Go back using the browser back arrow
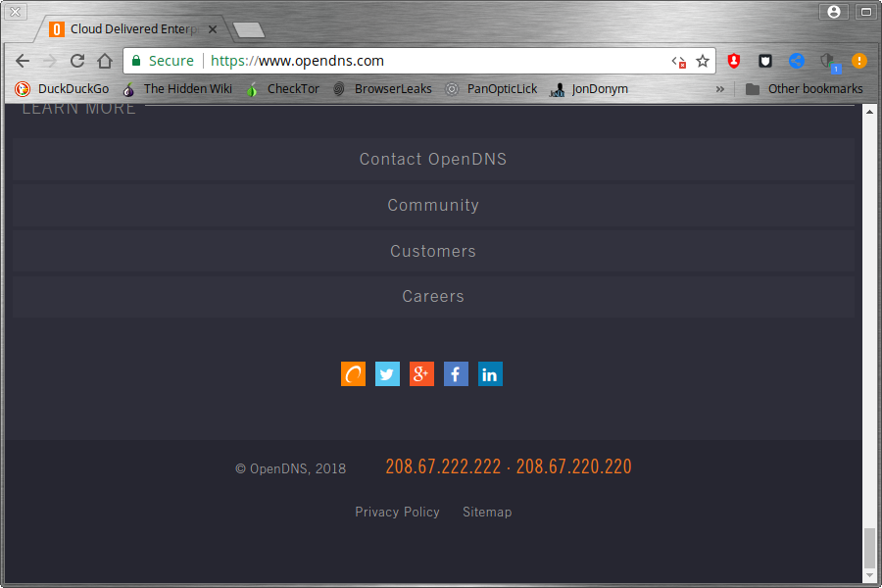 pos(23,61)
